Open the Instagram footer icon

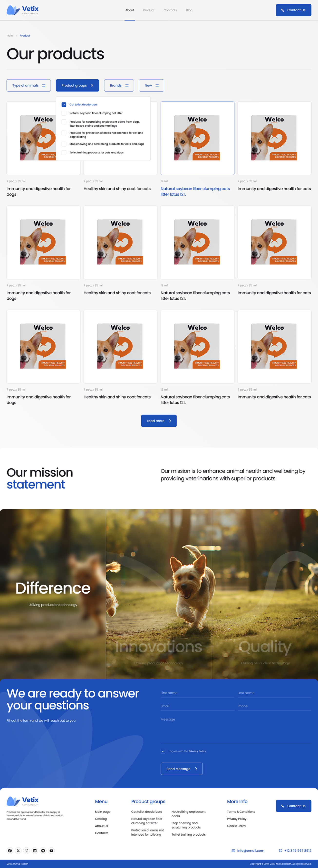tap(26, 850)
